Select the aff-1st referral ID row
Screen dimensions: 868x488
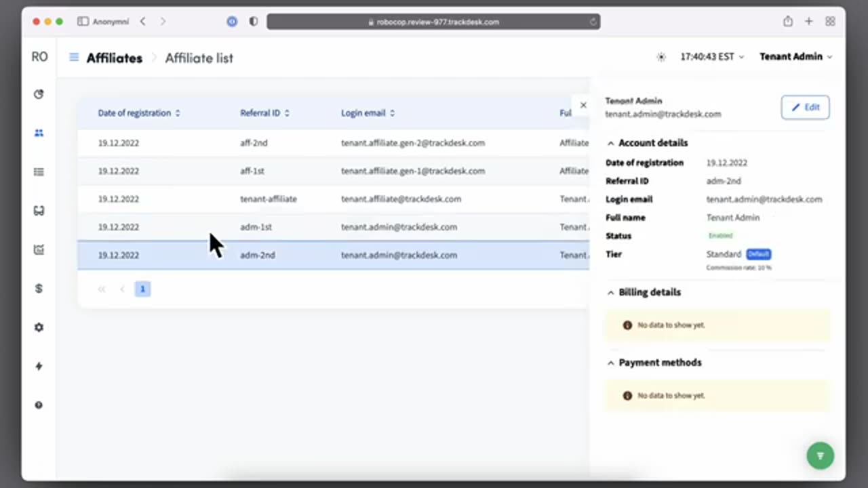pyautogui.click(x=333, y=171)
